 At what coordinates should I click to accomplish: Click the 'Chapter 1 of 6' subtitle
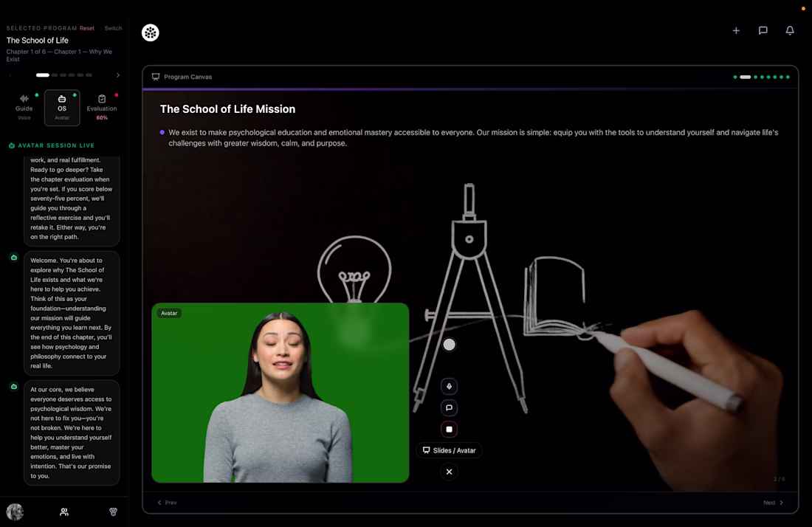(59, 55)
